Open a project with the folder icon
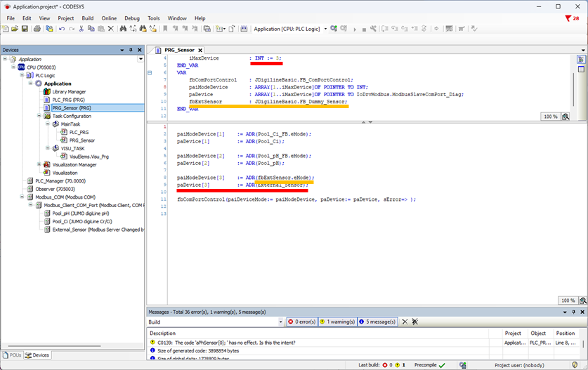This screenshot has height=370, width=588. (15, 29)
